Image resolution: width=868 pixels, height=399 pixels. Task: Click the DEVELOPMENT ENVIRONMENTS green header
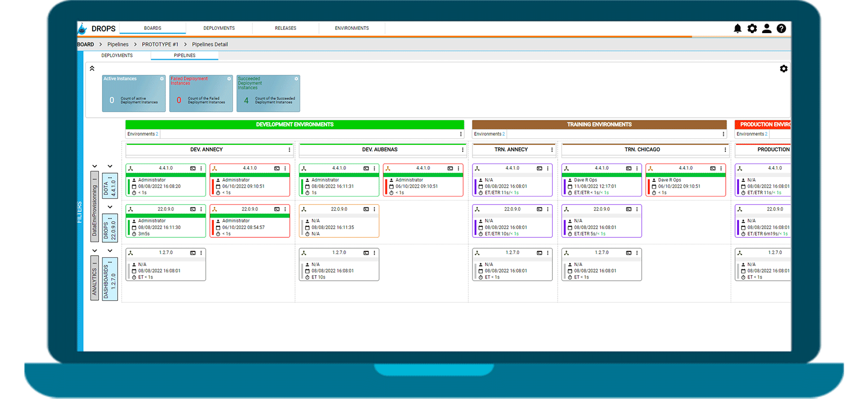click(x=295, y=124)
